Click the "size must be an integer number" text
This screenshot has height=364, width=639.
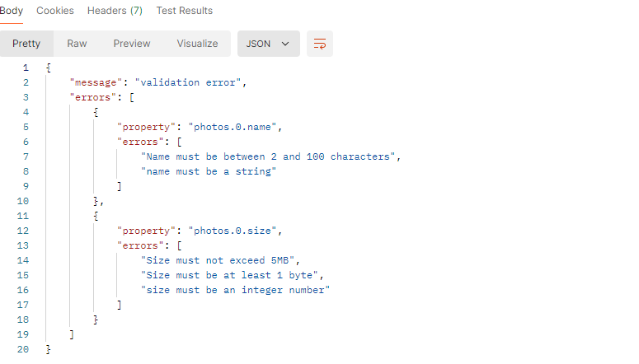tap(235, 290)
